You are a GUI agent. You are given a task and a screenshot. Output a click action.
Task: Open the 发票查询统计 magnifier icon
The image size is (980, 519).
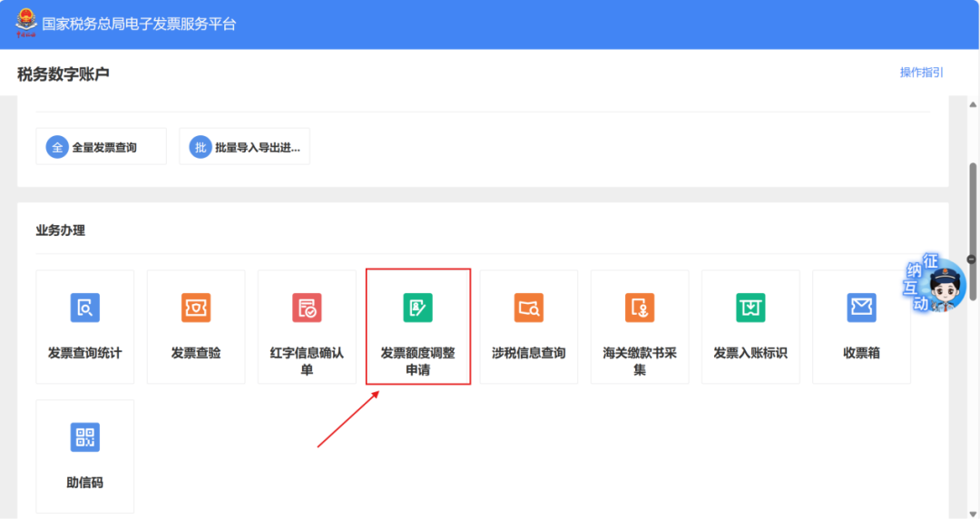85,308
